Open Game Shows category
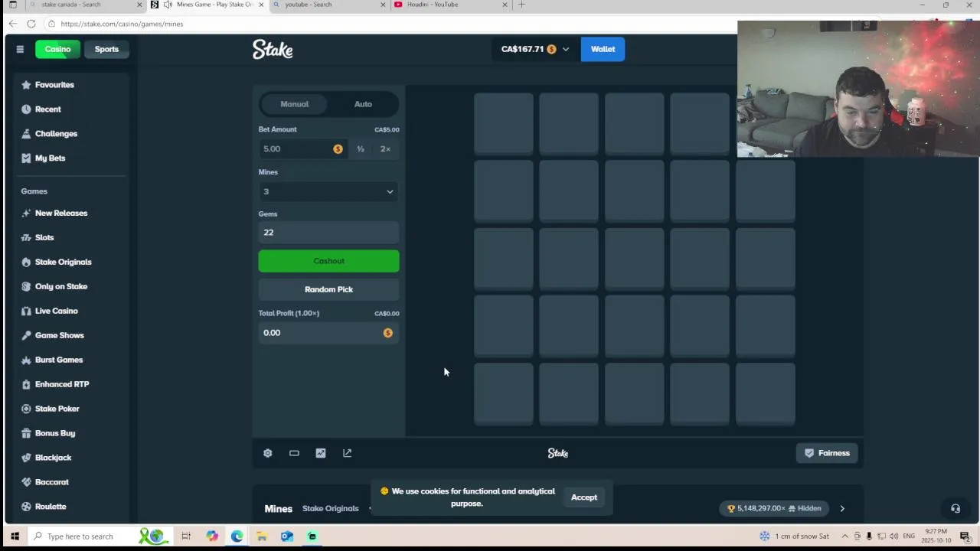 pyautogui.click(x=59, y=335)
